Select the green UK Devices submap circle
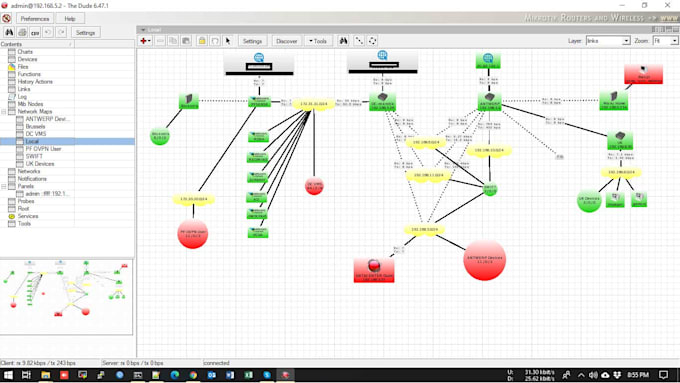 589,200
